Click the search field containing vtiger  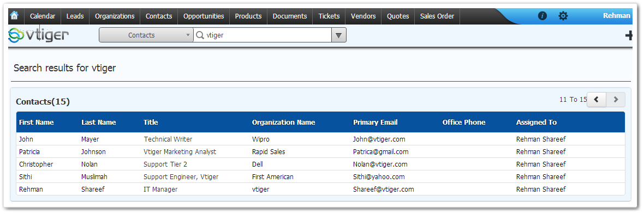pos(263,35)
